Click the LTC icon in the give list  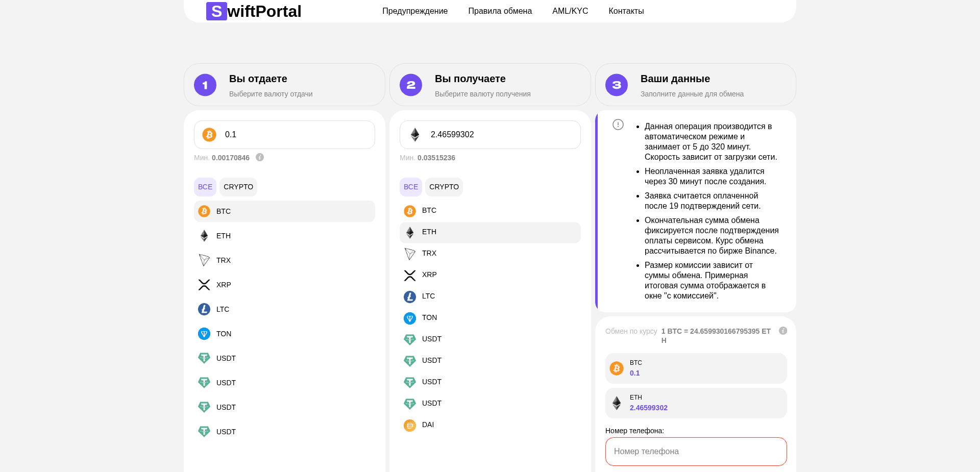[x=204, y=309]
